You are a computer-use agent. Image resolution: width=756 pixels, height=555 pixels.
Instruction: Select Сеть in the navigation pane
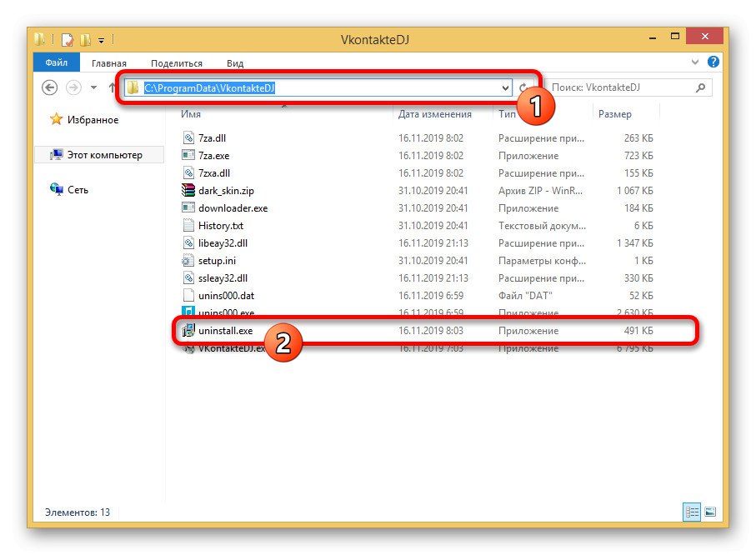pyautogui.click(x=78, y=190)
